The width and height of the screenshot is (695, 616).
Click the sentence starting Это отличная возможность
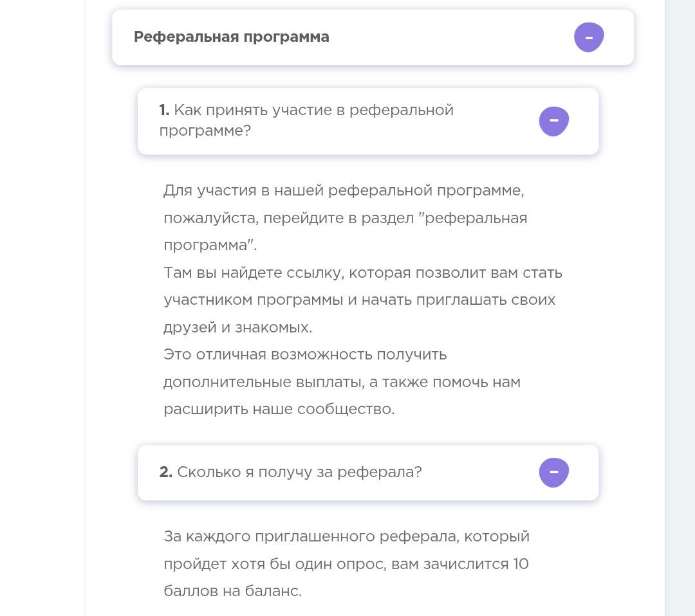(342, 382)
